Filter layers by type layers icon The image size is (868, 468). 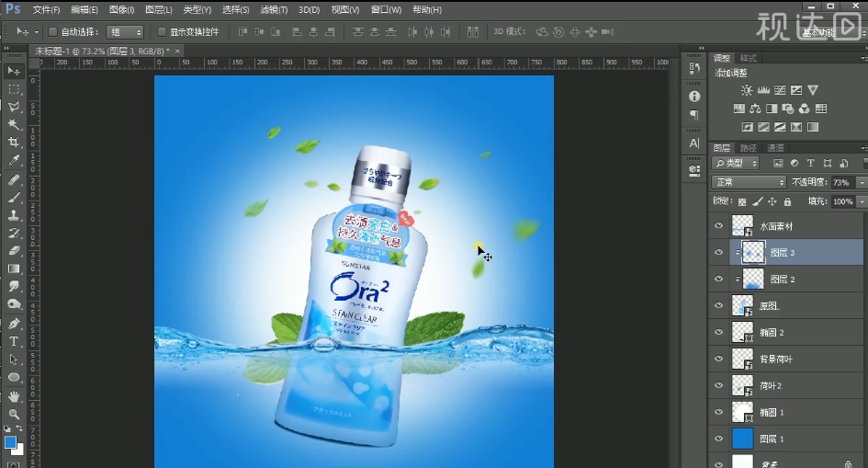click(x=810, y=164)
